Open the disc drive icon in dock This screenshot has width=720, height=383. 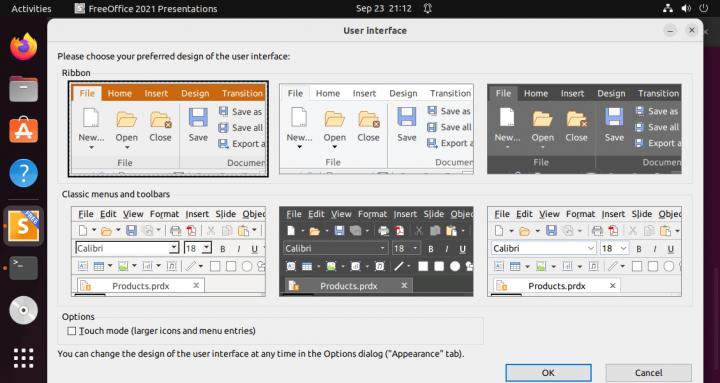(23, 310)
